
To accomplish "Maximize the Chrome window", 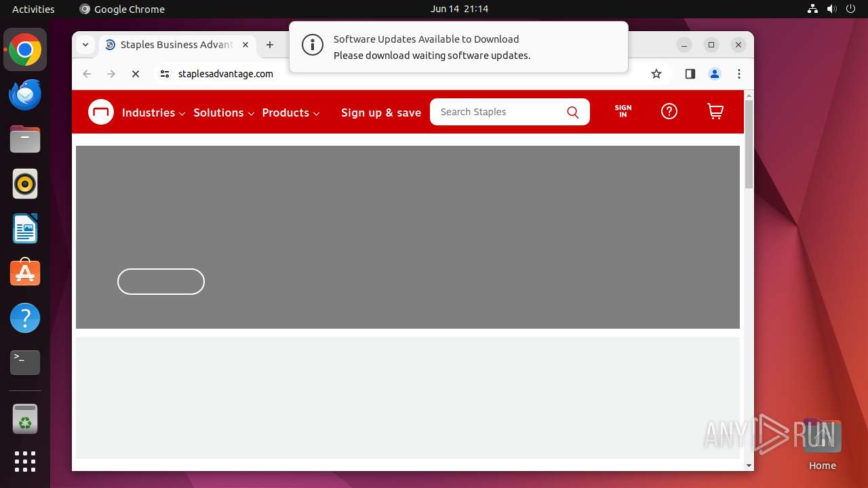I will 711,45.
